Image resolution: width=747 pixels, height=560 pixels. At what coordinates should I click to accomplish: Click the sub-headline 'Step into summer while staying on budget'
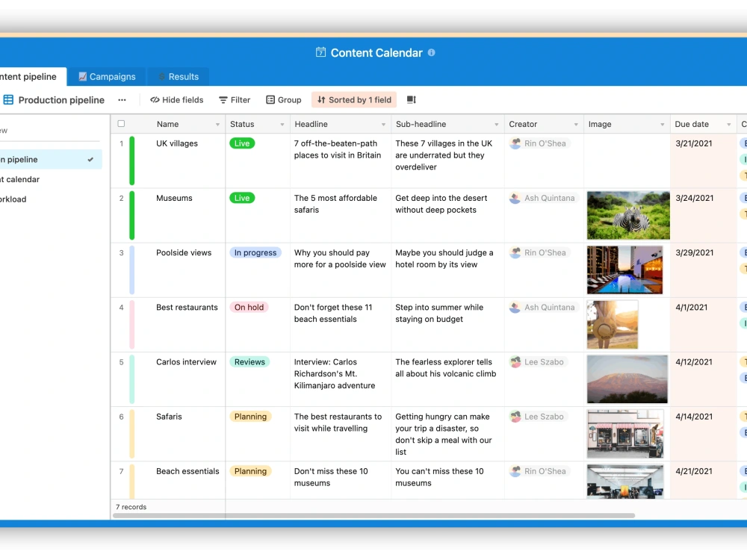[439, 314]
